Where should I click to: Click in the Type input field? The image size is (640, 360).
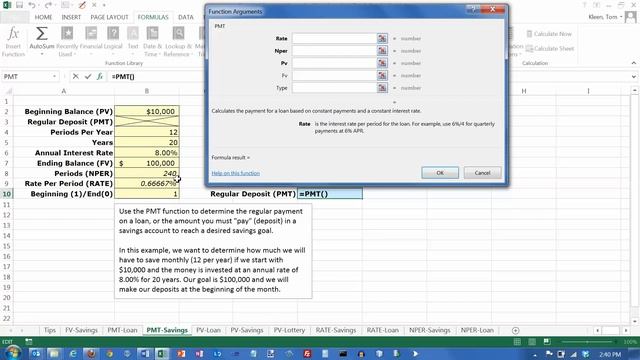click(334, 88)
